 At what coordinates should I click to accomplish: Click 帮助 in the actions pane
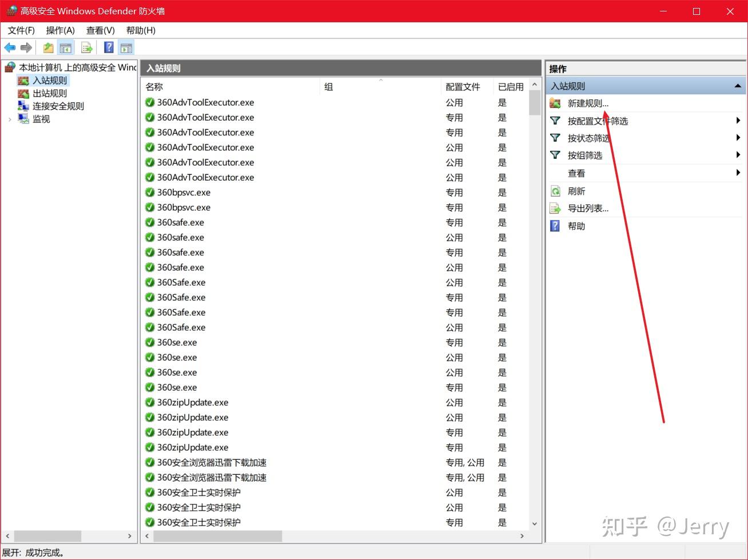[576, 226]
